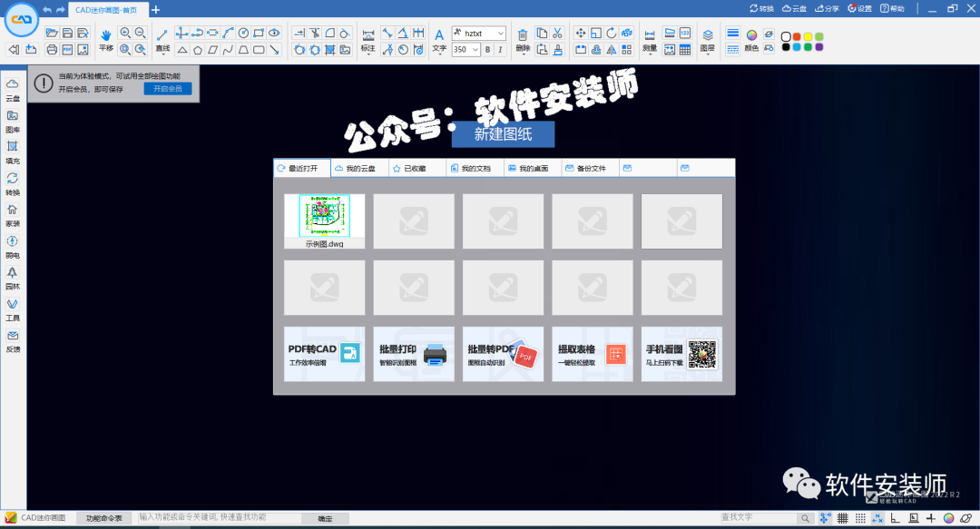Screen dimensions: 980x529
Task: Select the Rotate tool icon
Action: [612, 34]
